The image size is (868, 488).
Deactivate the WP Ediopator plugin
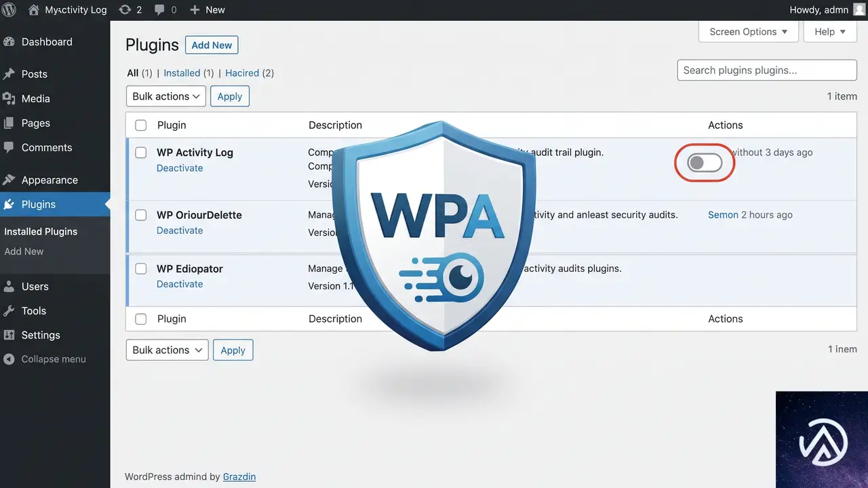[x=180, y=284]
